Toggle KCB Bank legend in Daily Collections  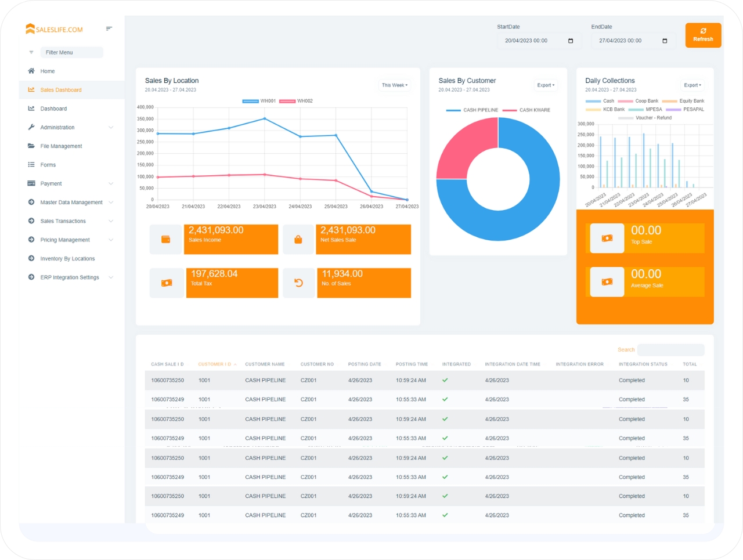(x=605, y=109)
